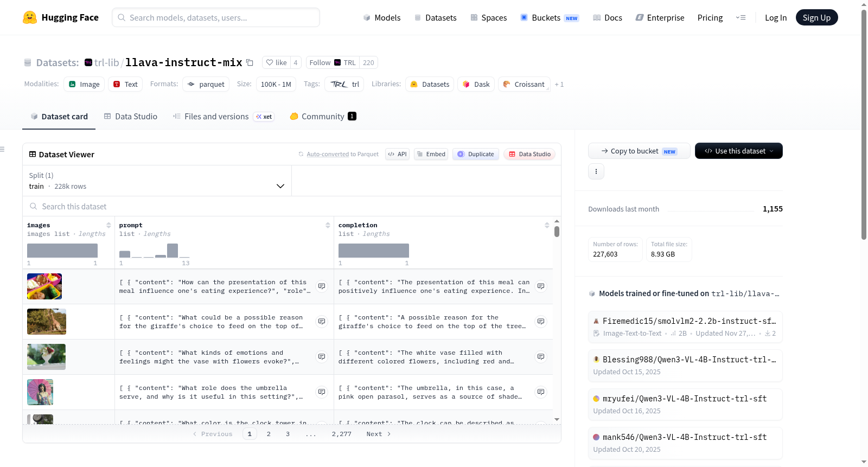Image resolution: width=868 pixels, height=467 pixels.
Task: Show the +1 additional libraries
Action: (x=559, y=84)
